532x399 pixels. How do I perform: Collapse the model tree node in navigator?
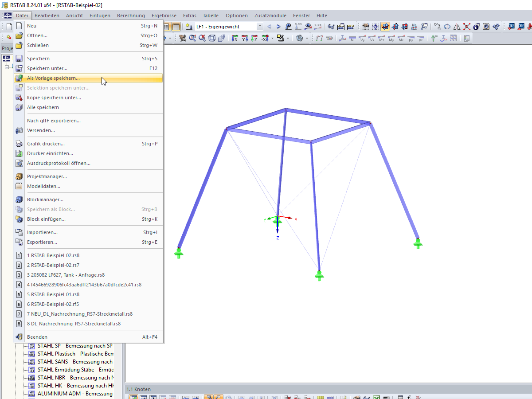pos(7,67)
